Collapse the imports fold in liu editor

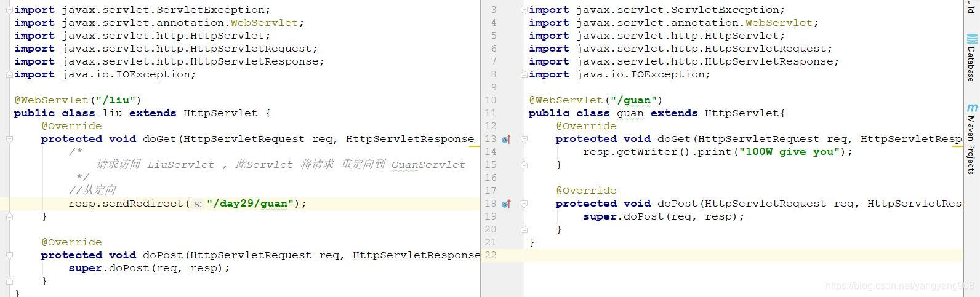point(9,10)
